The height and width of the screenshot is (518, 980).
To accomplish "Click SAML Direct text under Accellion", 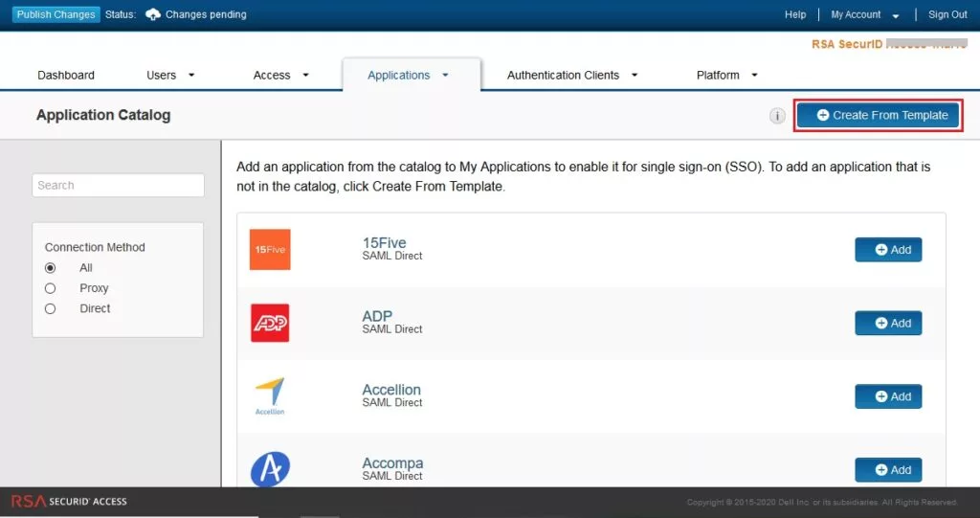I will pyautogui.click(x=392, y=402).
